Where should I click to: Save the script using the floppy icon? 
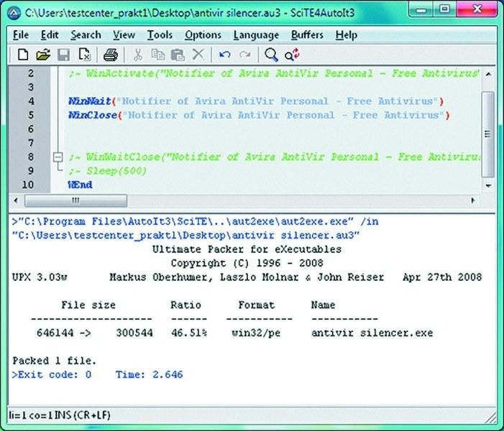(63, 55)
